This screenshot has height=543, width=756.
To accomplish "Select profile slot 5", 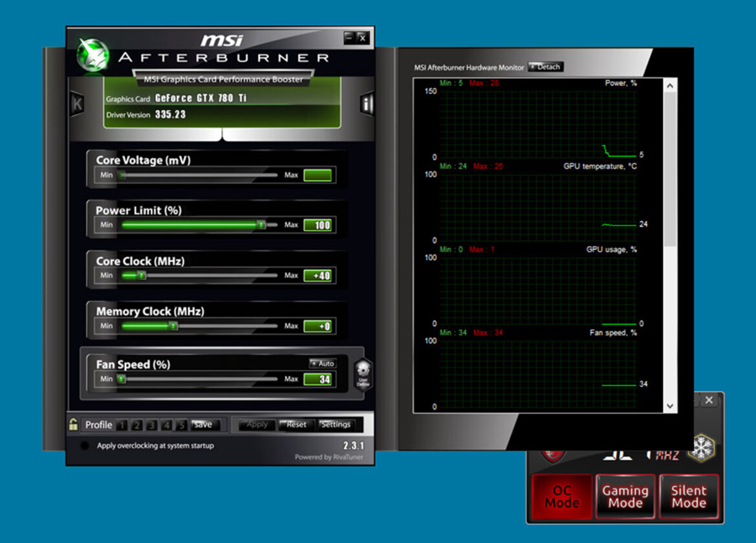I will (181, 425).
